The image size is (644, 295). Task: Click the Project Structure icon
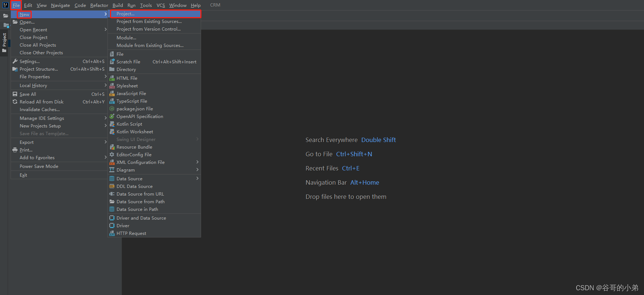(15, 69)
